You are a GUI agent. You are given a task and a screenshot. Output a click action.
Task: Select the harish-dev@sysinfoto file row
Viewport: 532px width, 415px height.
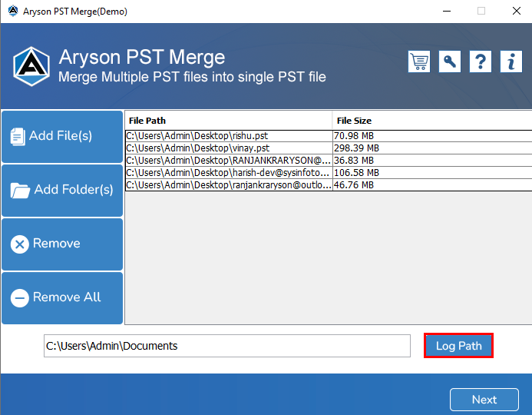point(329,172)
